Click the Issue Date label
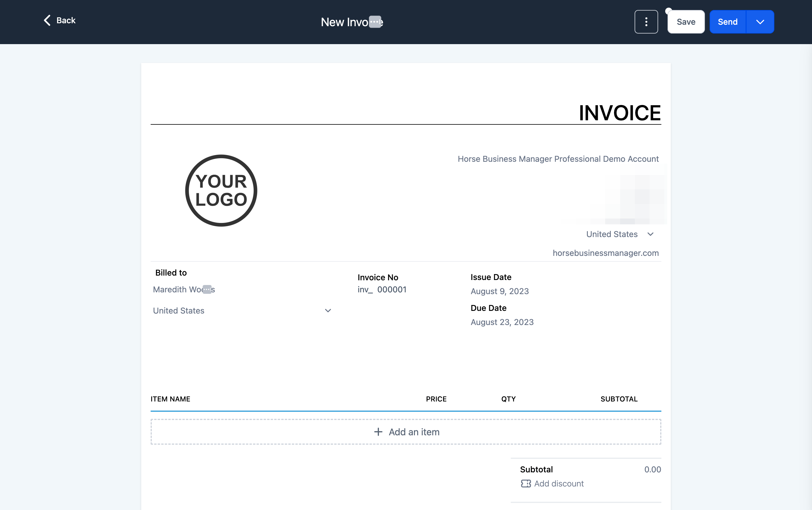The height and width of the screenshot is (510, 812). [491, 277]
